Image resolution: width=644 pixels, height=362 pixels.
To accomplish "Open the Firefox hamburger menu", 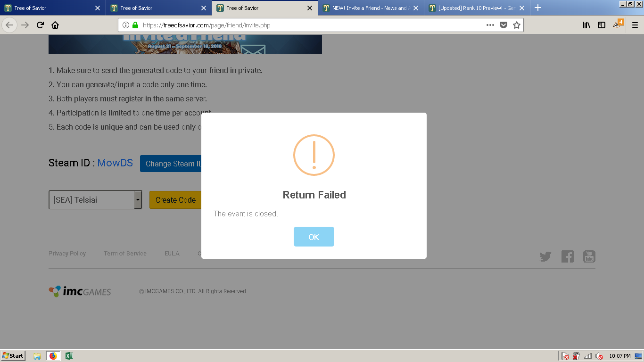I will click(635, 25).
